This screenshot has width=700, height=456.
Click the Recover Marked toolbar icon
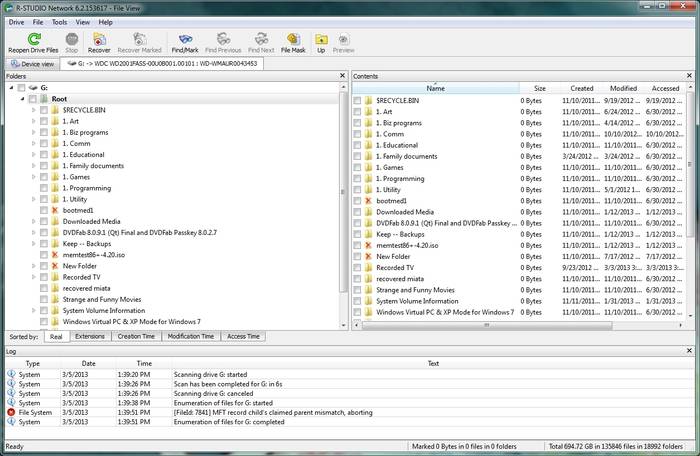coord(139,40)
